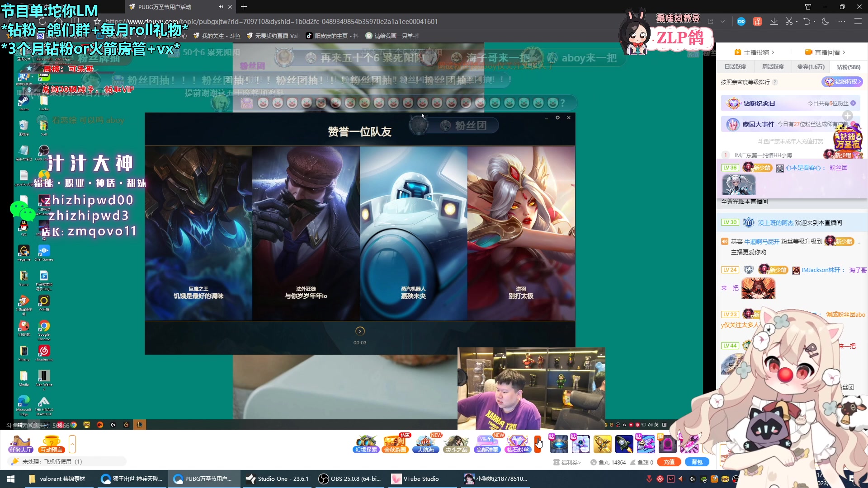Click the translate (译) extension icon
The width and height of the screenshot is (868, 488).
(x=757, y=21)
